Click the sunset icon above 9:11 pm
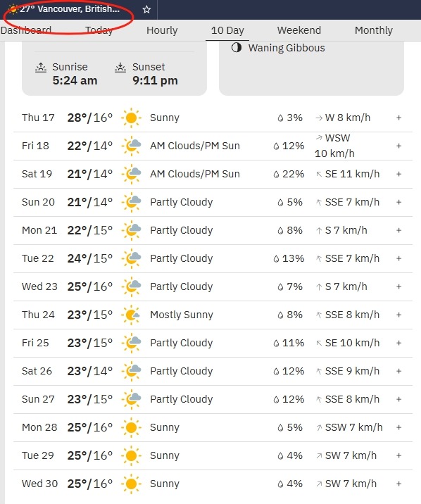 pyautogui.click(x=120, y=68)
